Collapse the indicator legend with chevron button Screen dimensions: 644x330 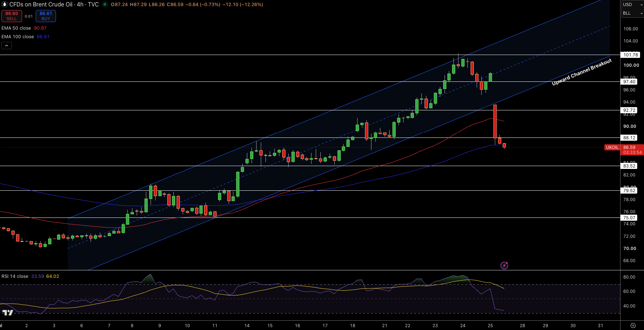pos(6,45)
